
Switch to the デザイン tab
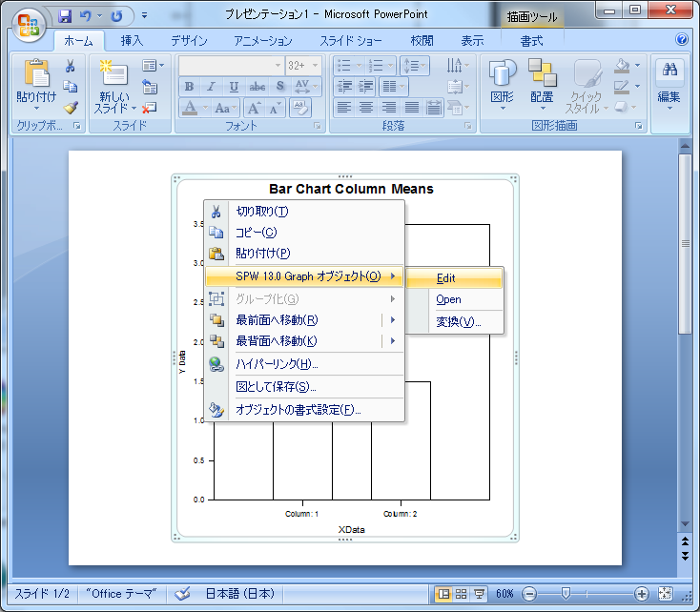[x=189, y=41]
